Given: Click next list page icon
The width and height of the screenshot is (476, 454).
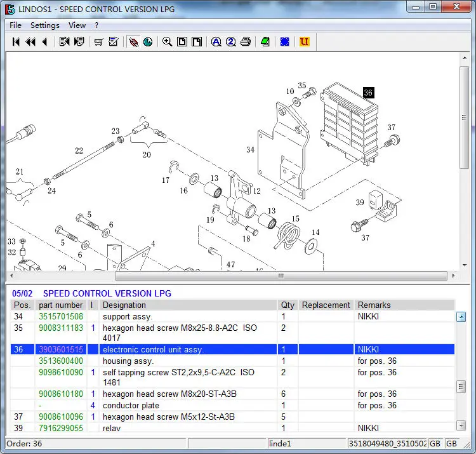Looking at the screenshot, I should (79, 42).
